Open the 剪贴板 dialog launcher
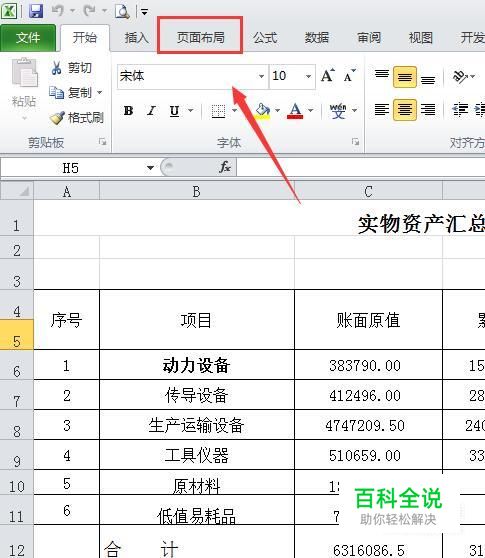This screenshot has height=558, width=485. pos(103,142)
